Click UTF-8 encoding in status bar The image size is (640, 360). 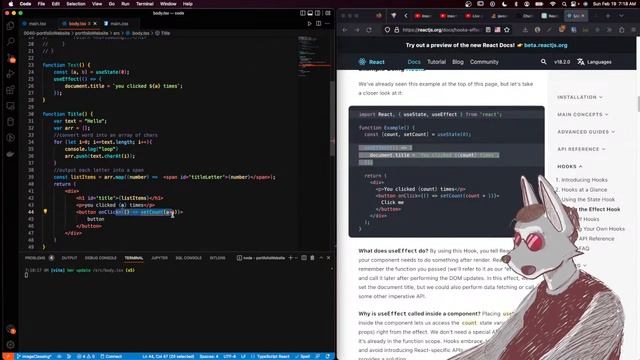(x=230, y=356)
